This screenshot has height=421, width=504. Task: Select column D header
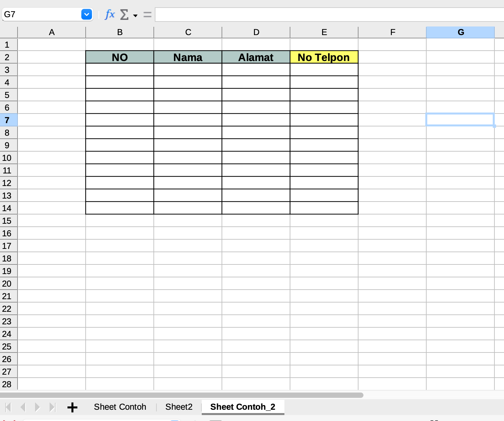pos(256,32)
